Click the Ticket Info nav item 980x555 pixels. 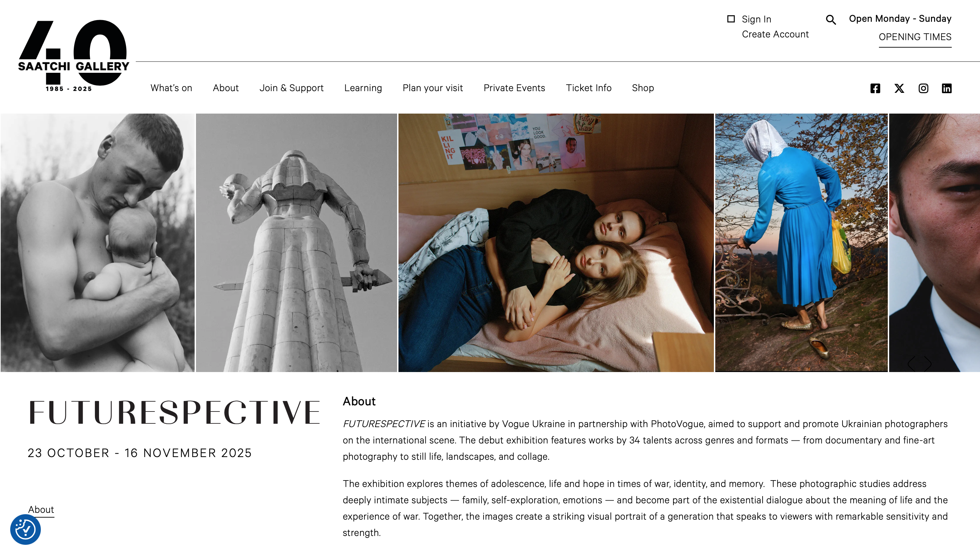588,88
